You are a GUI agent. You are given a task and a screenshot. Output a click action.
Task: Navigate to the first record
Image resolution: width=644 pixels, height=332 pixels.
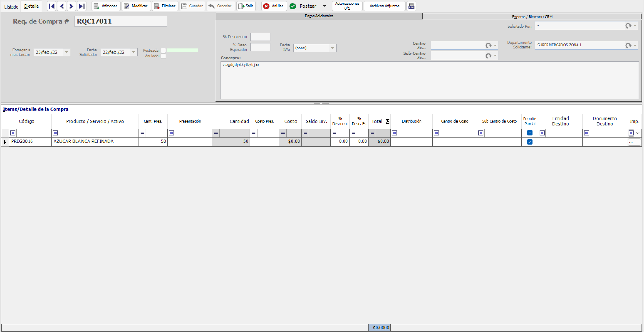(x=51, y=6)
